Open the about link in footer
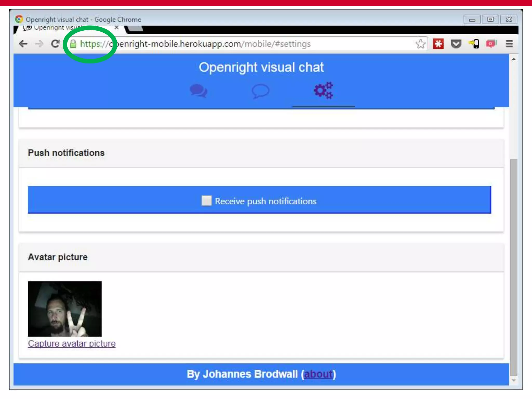Image resolution: width=532 pixels, height=399 pixels. 318,374
